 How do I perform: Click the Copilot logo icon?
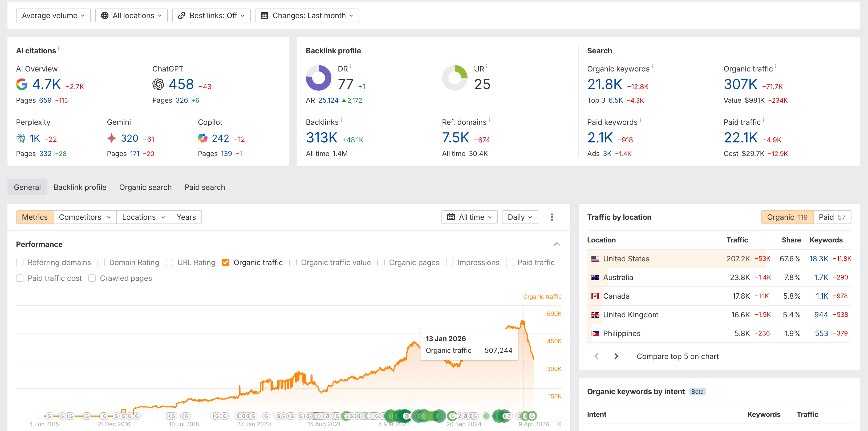click(202, 138)
